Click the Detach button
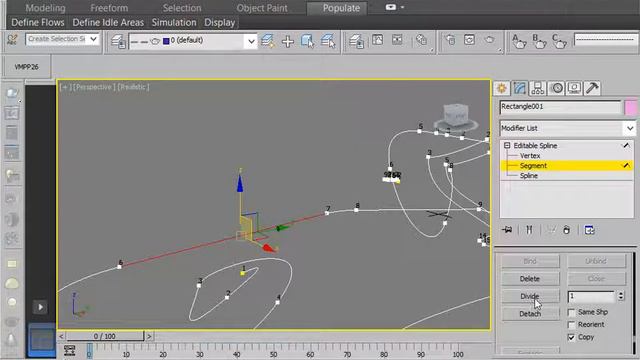The height and width of the screenshot is (360, 640). 530,314
